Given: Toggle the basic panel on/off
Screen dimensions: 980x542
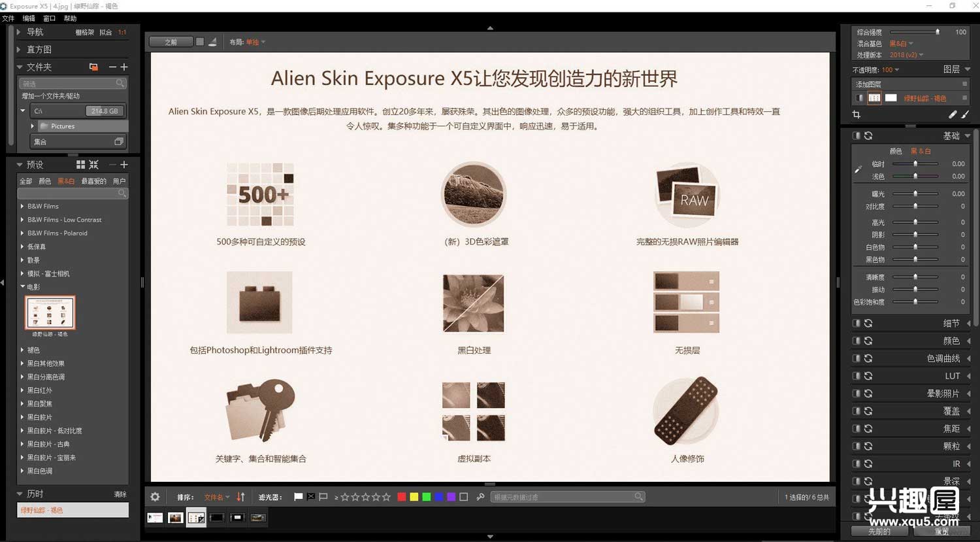Looking at the screenshot, I should 856,136.
